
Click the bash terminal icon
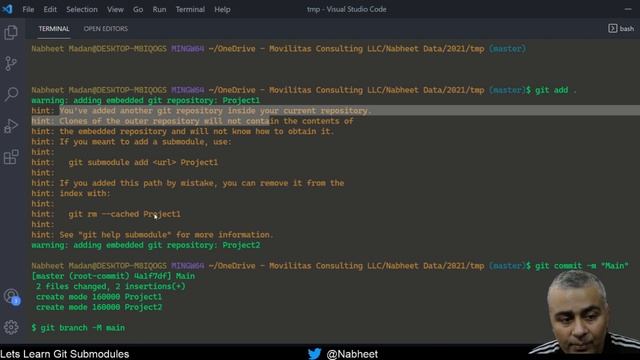[x=612, y=28]
